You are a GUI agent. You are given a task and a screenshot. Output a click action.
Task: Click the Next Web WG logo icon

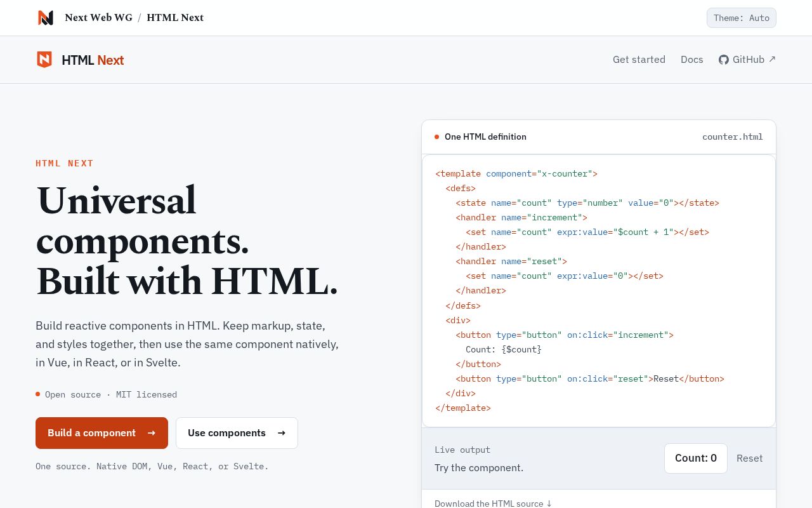pyautogui.click(x=46, y=18)
